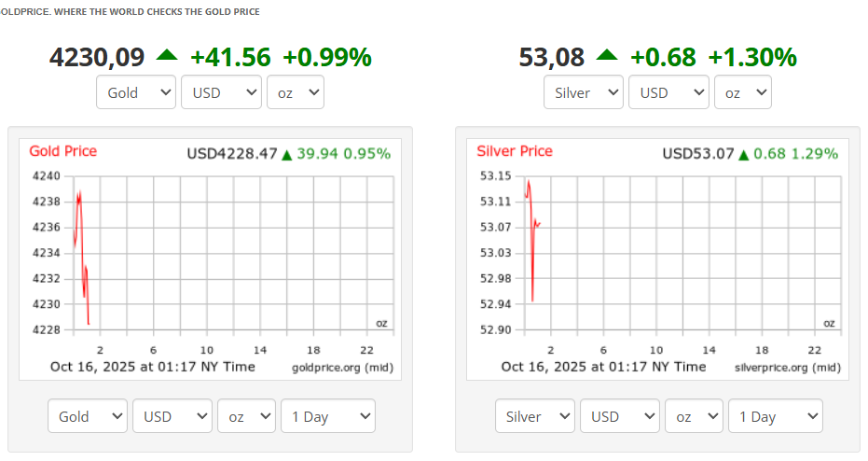868x461 pixels.
Task: Open the top Silver metal dropdown
Action: (583, 92)
